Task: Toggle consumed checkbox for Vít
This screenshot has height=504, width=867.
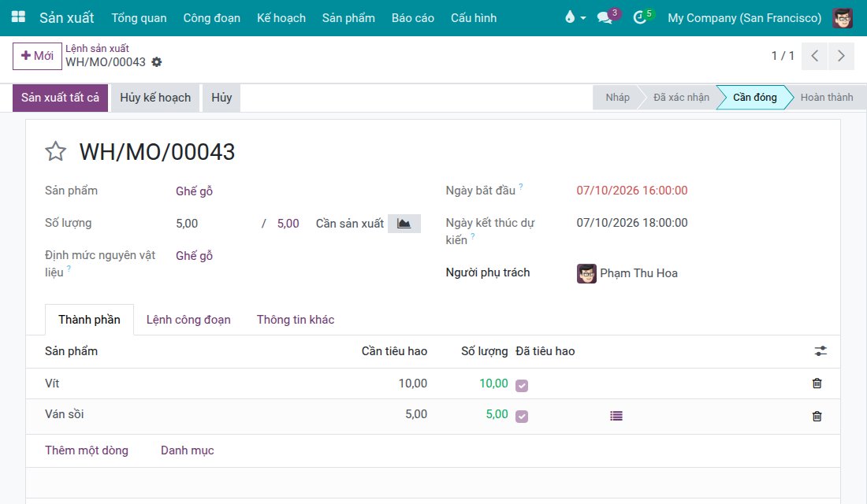Action: (522, 386)
